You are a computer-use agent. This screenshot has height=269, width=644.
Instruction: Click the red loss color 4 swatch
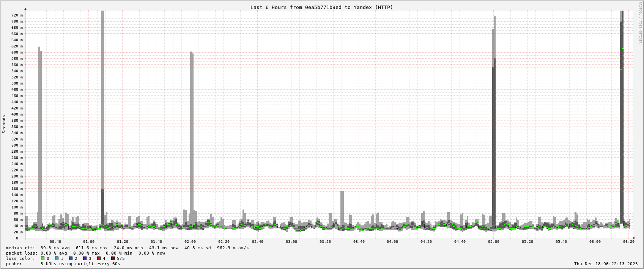(99, 258)
